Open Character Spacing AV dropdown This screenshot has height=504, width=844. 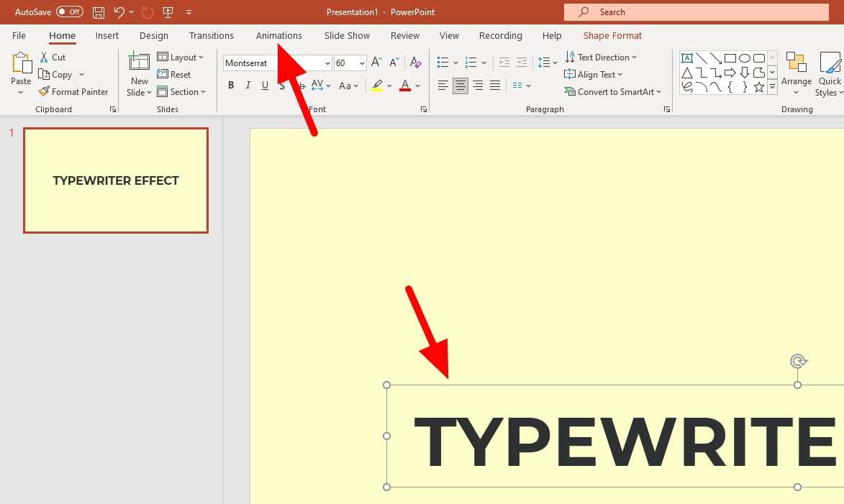point(321,85)
